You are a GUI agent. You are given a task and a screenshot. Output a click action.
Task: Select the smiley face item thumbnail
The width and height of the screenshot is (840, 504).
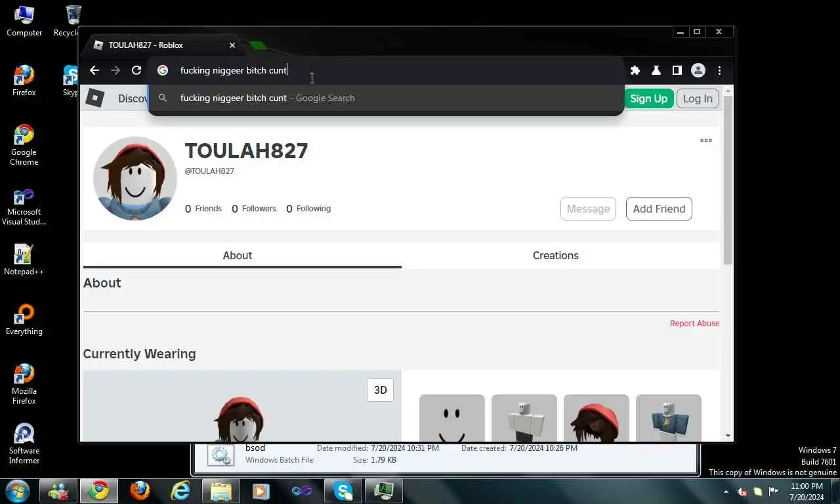tap(452, 418)
